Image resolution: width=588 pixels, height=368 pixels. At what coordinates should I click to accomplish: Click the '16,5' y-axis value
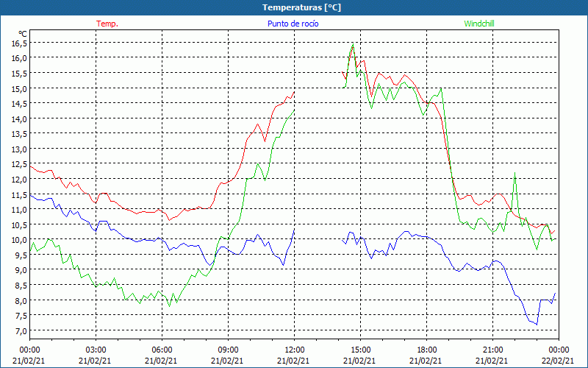(x=19, y=43)
